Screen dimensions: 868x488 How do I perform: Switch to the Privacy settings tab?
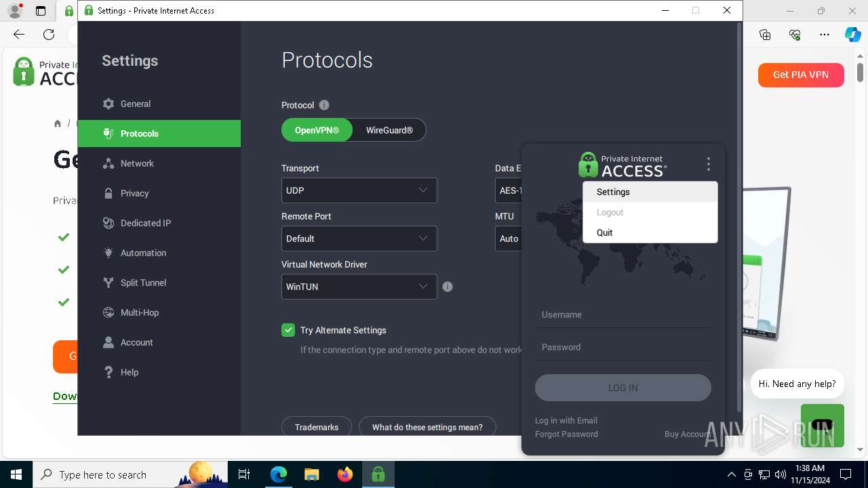pos(159,193)
